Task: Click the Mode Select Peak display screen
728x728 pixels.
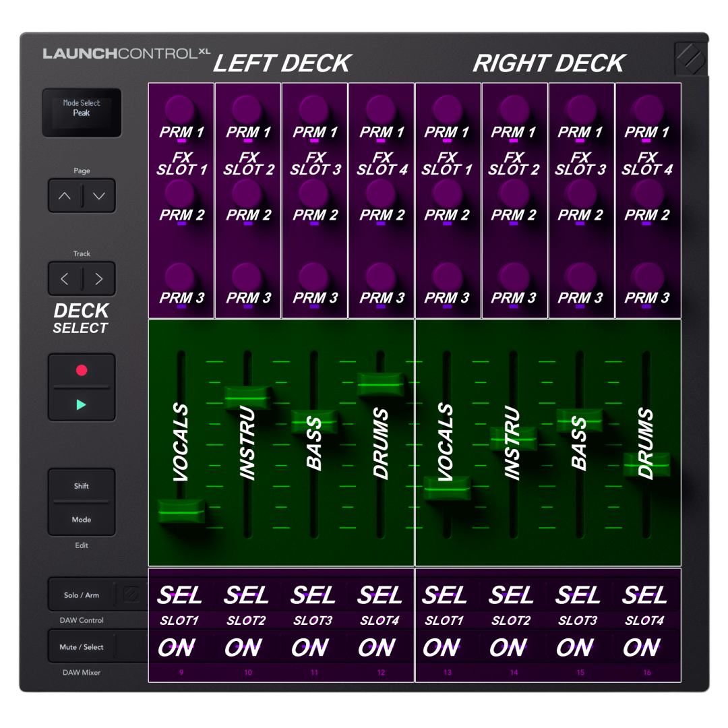Action: [82, 112]
